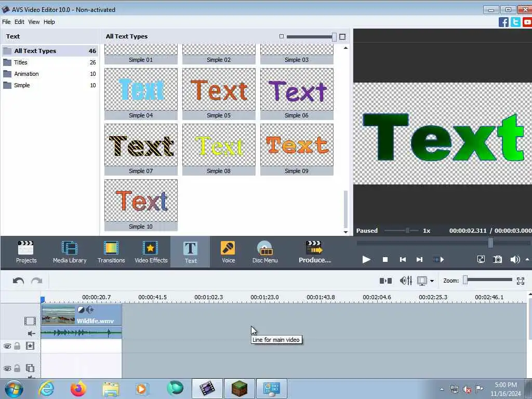Open the audio mixer icon

pos(406,281)
